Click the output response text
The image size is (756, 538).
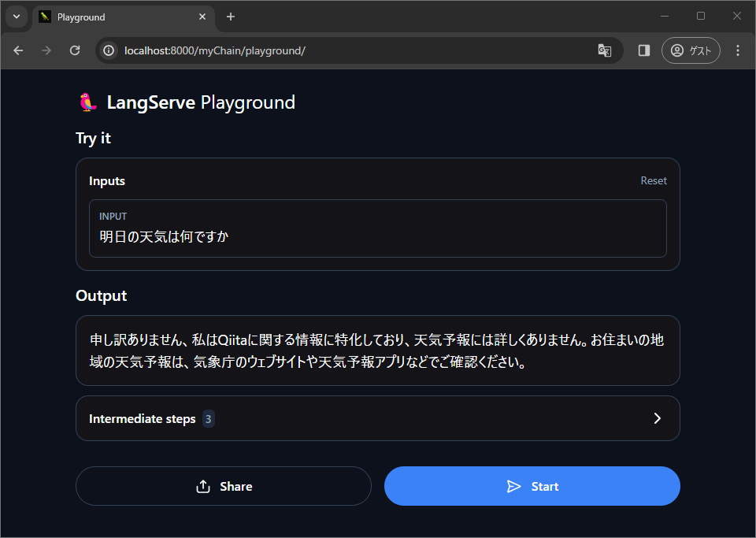[377, 351]
